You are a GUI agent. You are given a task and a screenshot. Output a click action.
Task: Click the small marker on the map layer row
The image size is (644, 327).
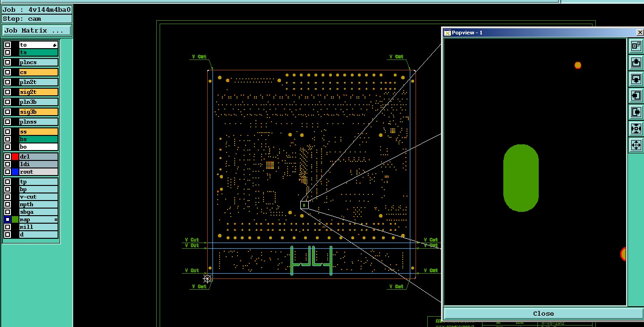click(56, 219)
